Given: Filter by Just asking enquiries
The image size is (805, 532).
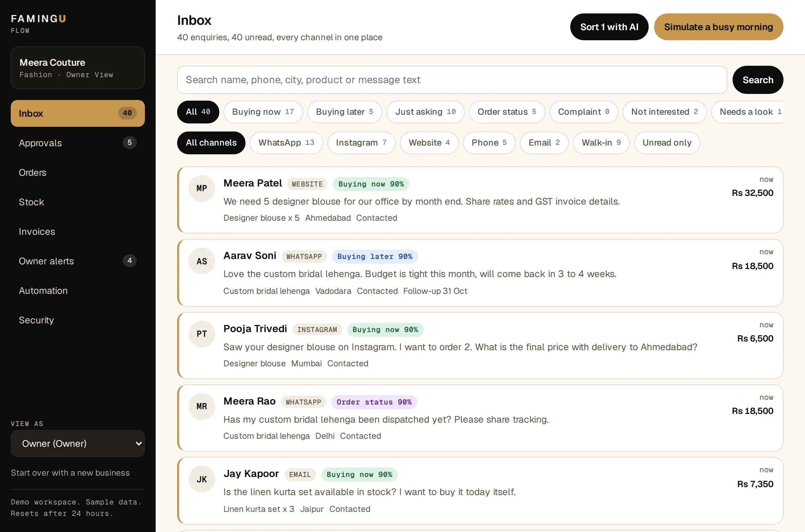Looking at the screenshot, I should pyautogui.click(x=425, y=112).
